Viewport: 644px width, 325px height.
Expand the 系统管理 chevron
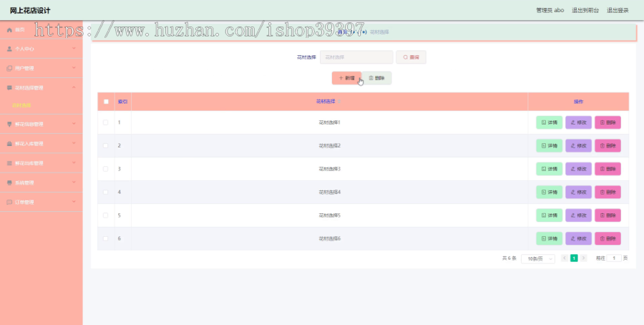point(74,182)
